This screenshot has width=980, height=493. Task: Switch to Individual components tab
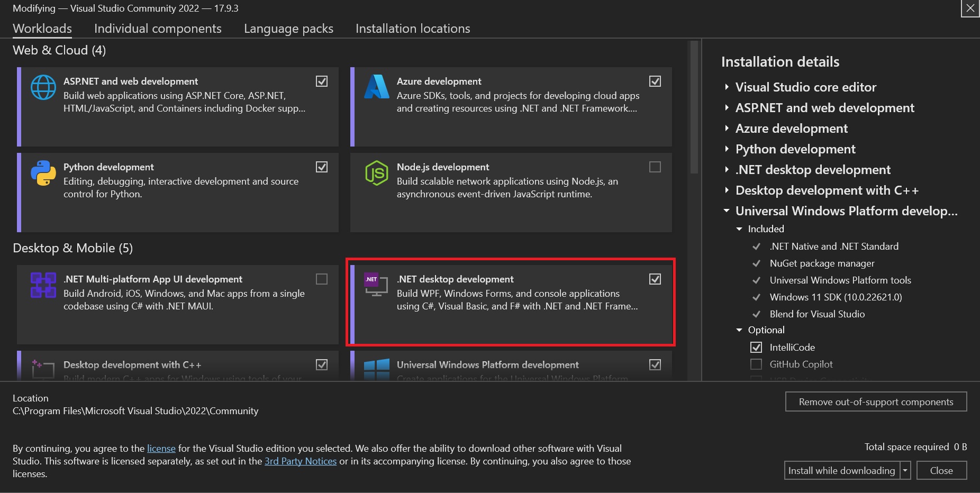(x=158, y=29)
